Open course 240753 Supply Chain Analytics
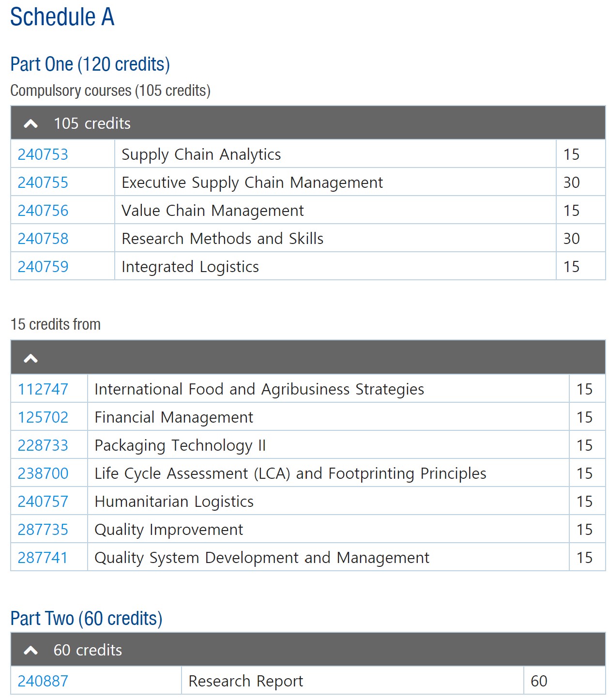Image resolution: width=609 pixels, height=700 pixels. click(x=43, y=154)
